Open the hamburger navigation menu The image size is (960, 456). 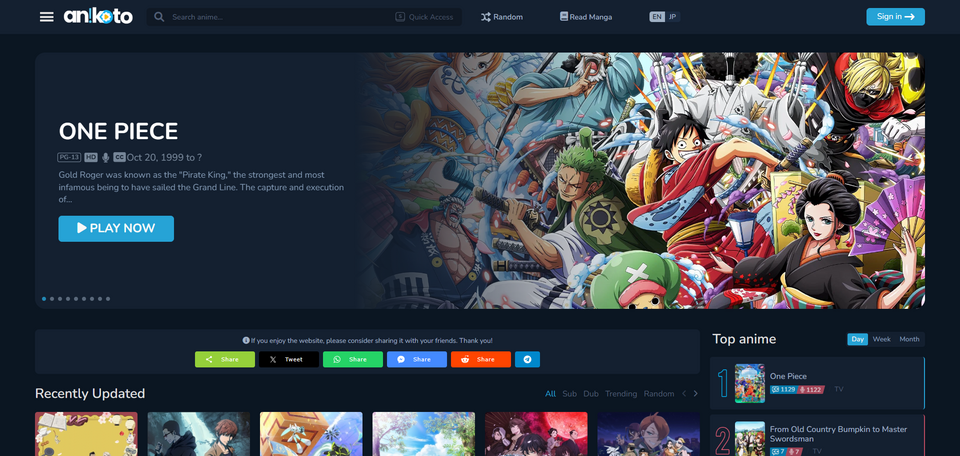point(47,17)
